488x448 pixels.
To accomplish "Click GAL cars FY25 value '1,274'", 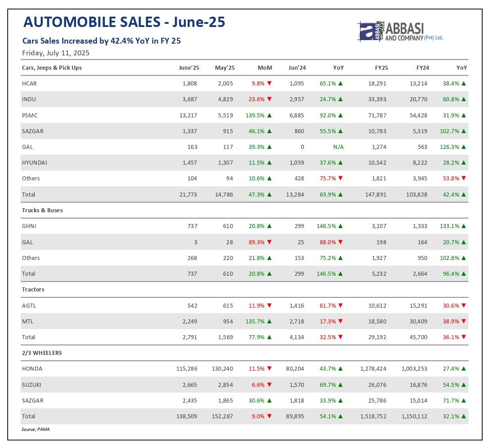I will [x=379, y=147].
